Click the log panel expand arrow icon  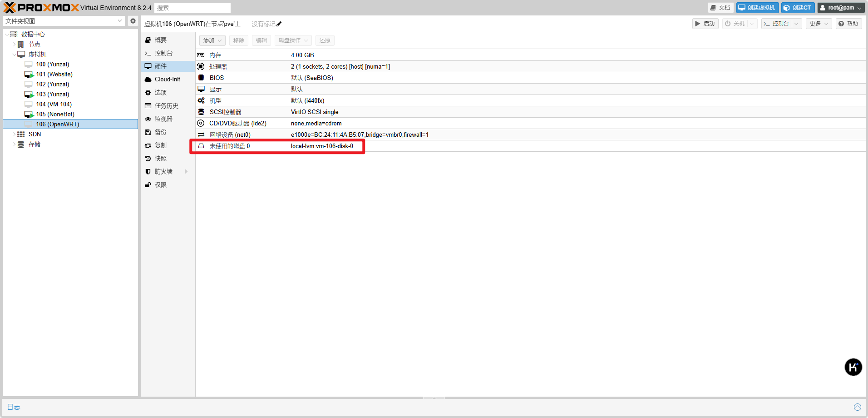click(857, 407)
